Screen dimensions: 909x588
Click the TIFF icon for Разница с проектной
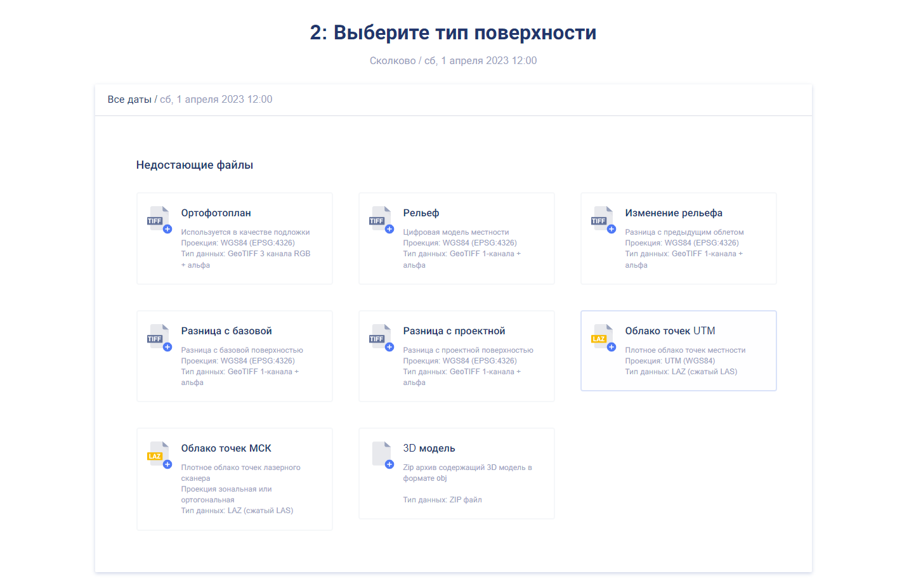click(x=381, y=337)
